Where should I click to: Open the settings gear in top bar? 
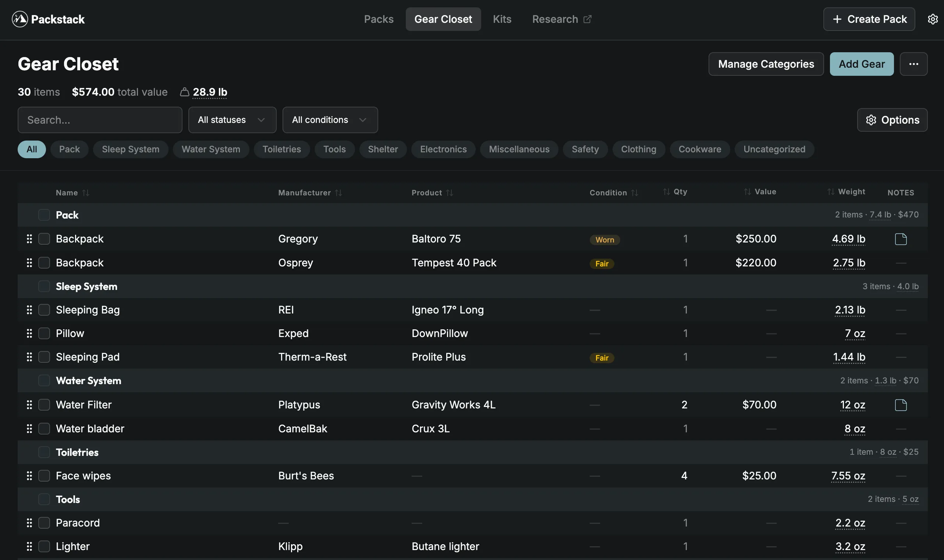(x=932, y=19)
